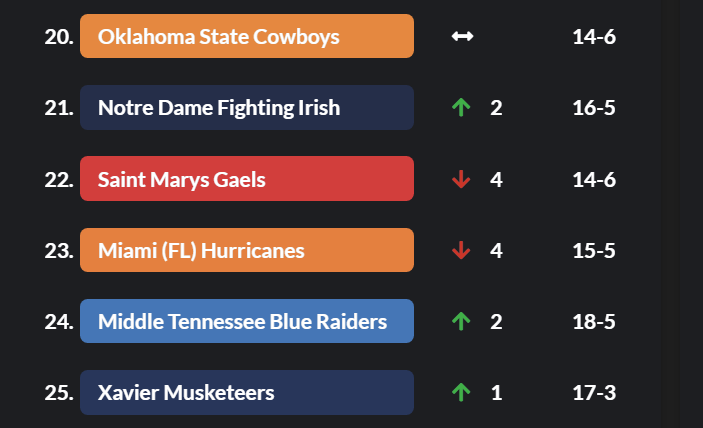Click the Miami (FL) Hurricanes bar

pos(246,250)
